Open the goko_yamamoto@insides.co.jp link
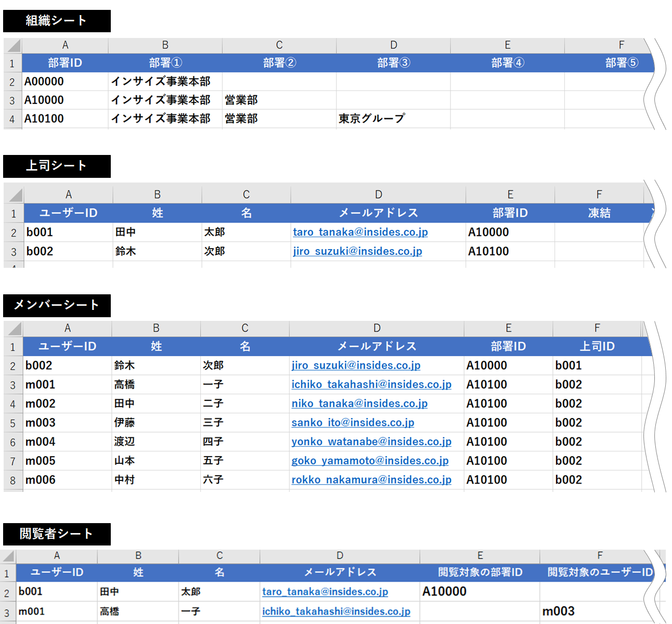 (x=370, y=461)
